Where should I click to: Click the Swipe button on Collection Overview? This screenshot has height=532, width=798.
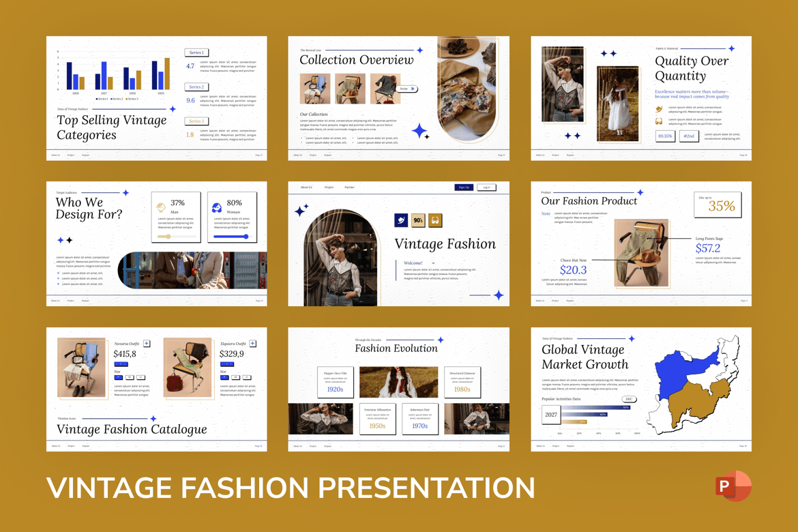407,89
